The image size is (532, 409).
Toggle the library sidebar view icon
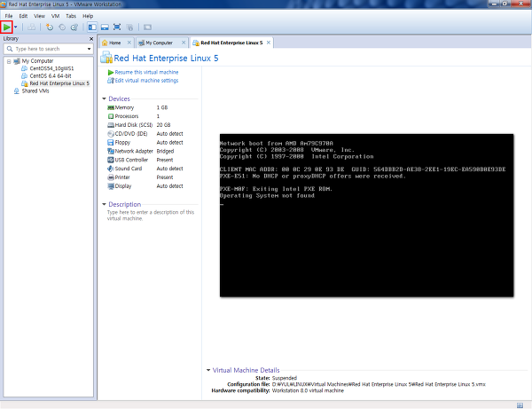coord(92,28)
